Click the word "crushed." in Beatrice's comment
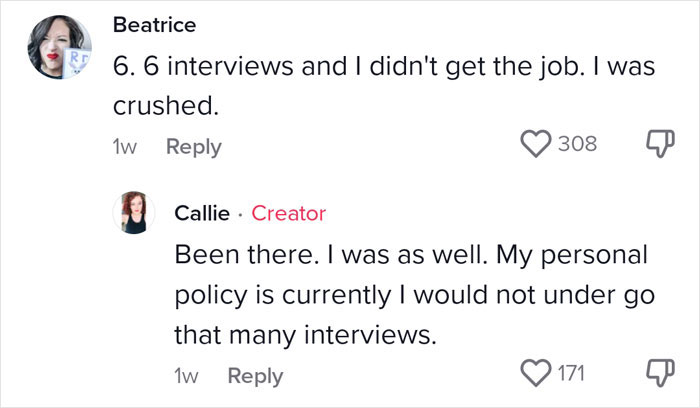Screen dimensions: 700x408 tap(152, 105)
